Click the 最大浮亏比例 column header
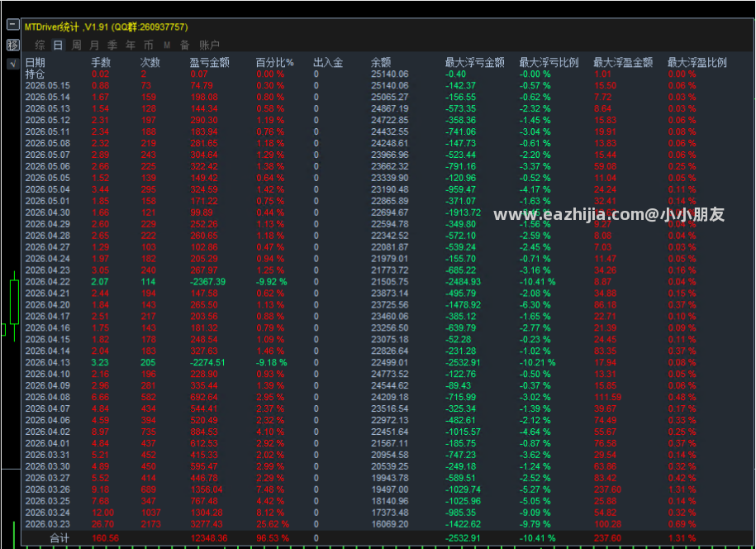 (x=549, y=62)
